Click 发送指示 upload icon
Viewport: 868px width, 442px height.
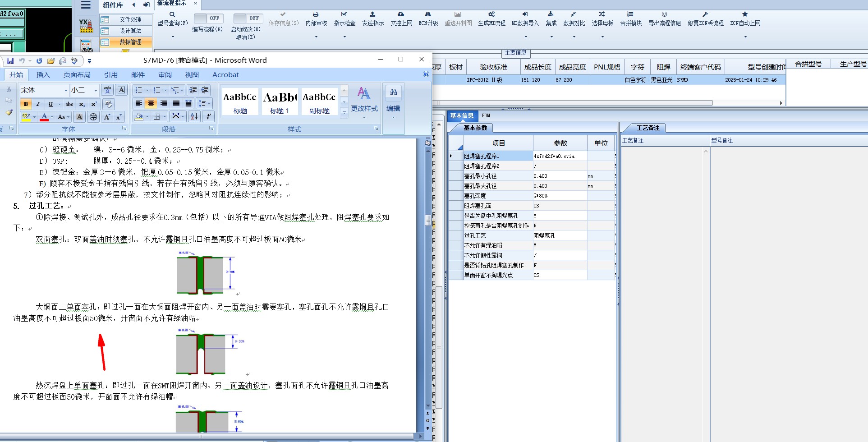(372, 14)
